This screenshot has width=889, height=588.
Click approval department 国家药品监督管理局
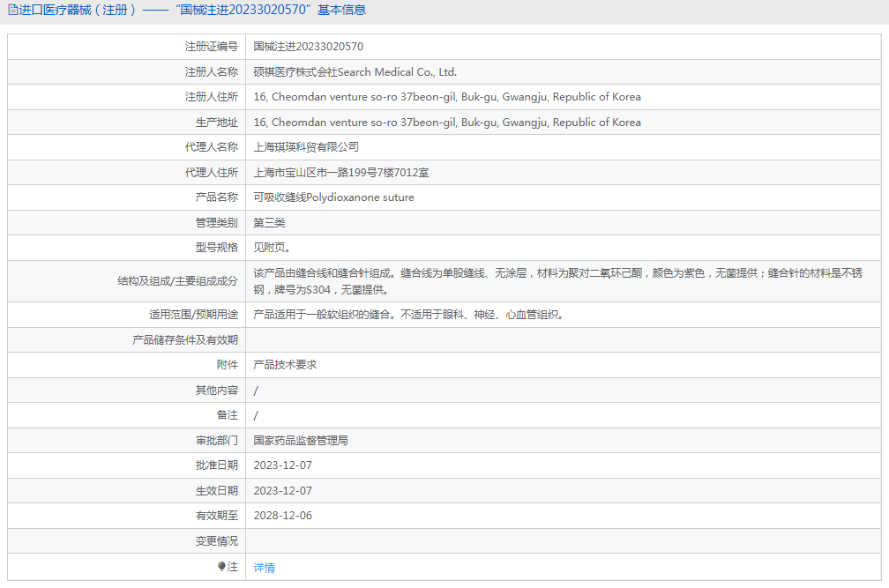coord(301,440)
